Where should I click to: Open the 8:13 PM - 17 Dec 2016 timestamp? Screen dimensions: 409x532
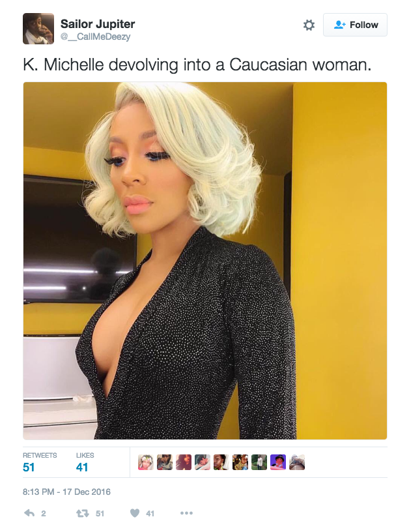66,492
